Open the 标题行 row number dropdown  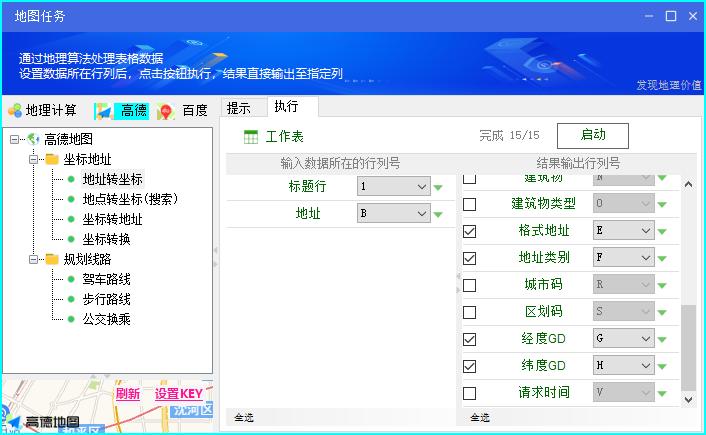point(394,186)
